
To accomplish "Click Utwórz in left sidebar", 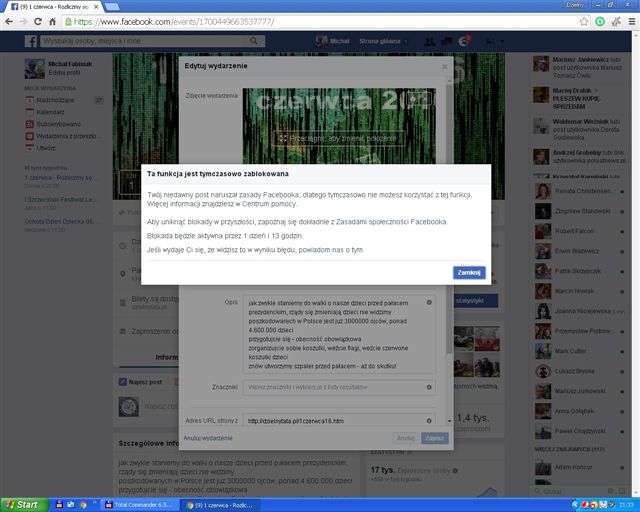I will coord(45,148).
